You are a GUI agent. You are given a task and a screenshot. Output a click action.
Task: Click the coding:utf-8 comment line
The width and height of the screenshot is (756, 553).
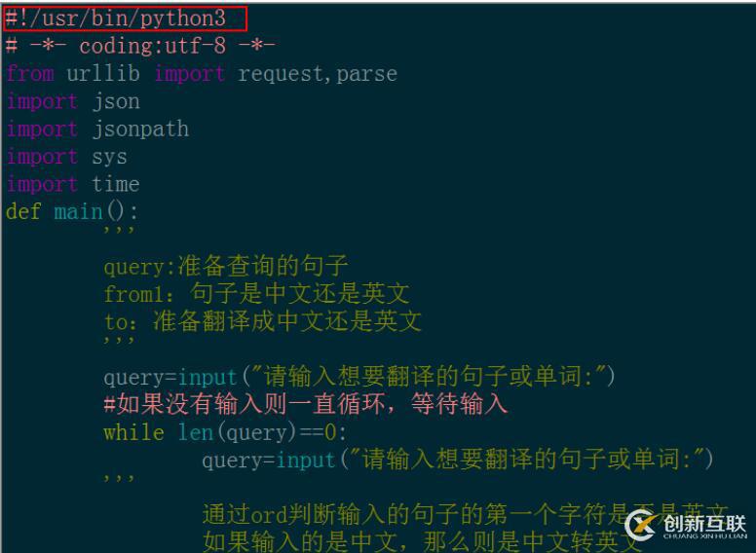[140, 46]
